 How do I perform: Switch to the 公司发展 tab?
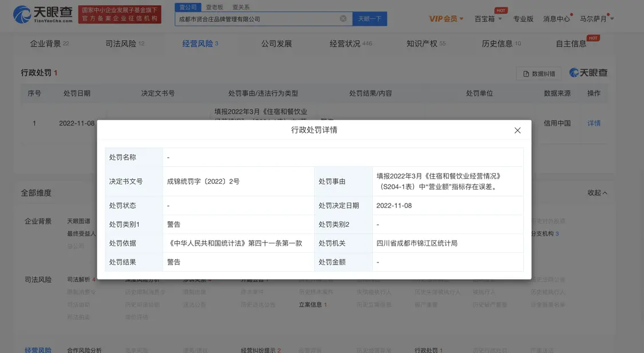tap(276, 44)
